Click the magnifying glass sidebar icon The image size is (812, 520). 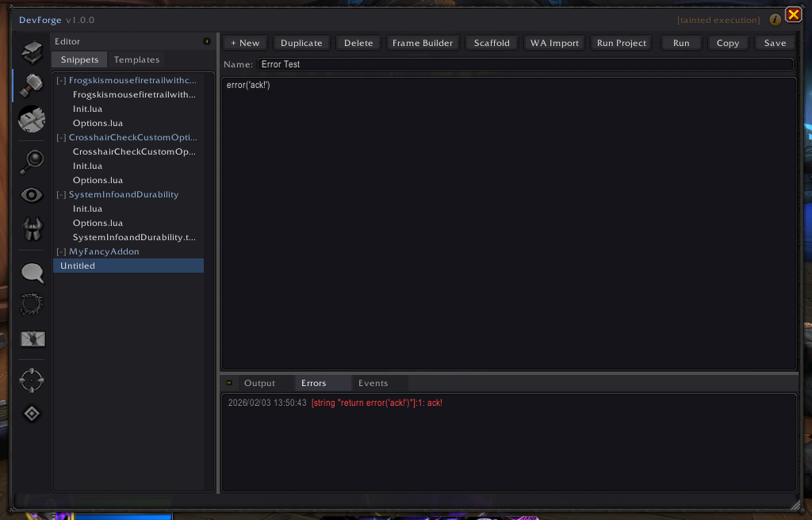coord(31,162)
